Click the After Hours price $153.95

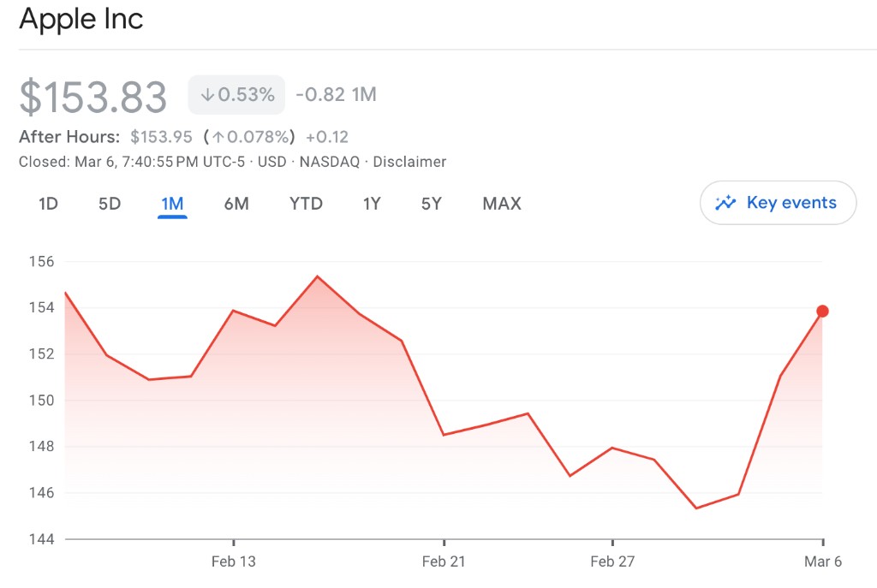point(162,137)
